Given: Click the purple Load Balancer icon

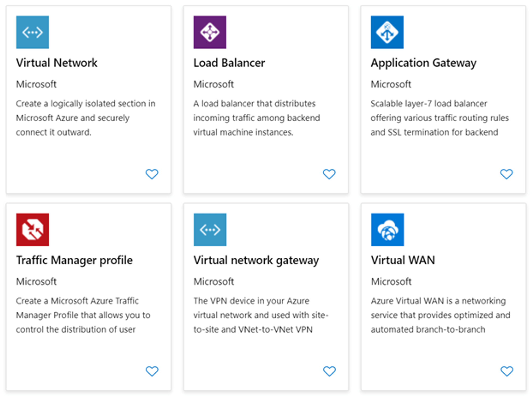Looking at the screenshot, I should pos(210,32).
